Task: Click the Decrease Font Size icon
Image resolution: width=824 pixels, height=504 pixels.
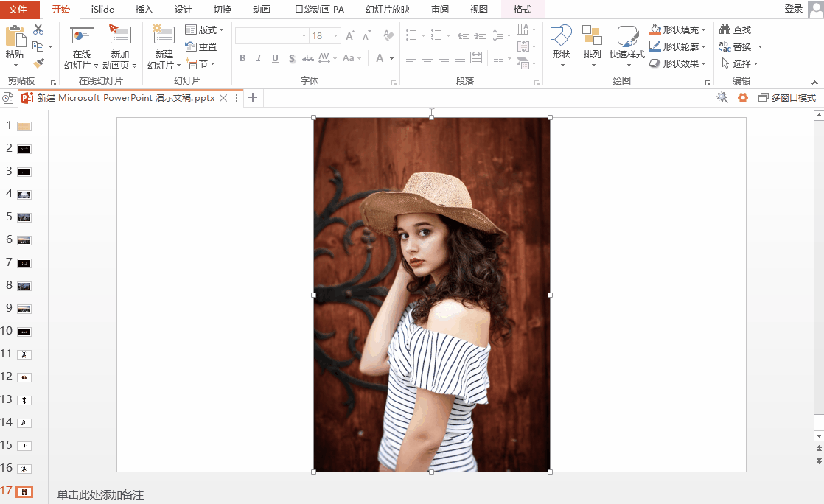Action: (x=366, y=36)
